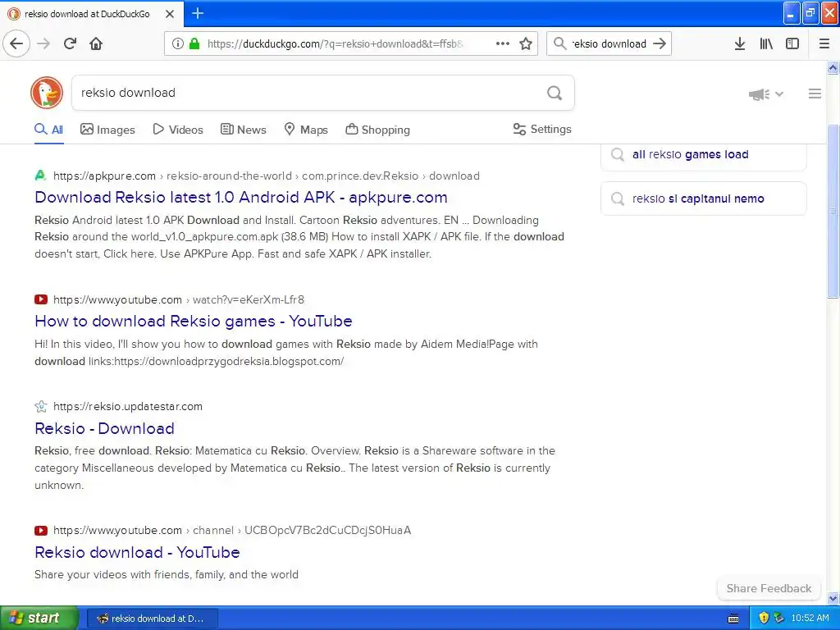
Task: Click the https://reksio.updatestar.com URL text
Action: point(128,407)
